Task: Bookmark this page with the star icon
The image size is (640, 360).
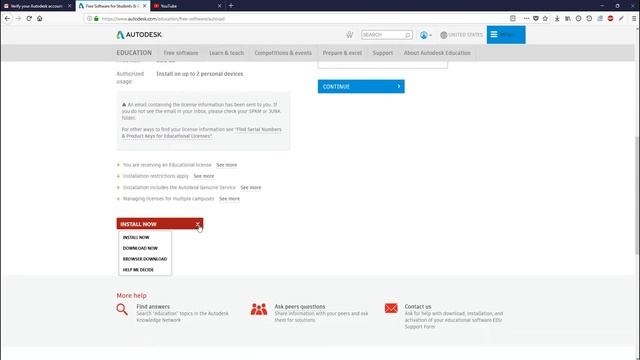Action: (545, 18)
